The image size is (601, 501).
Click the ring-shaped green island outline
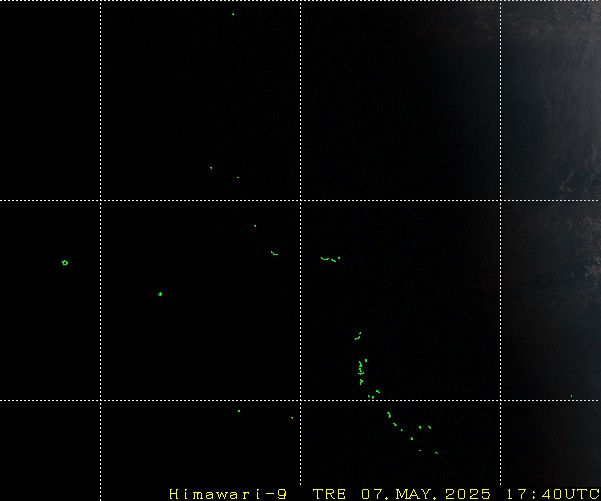(x=65, y=263)
